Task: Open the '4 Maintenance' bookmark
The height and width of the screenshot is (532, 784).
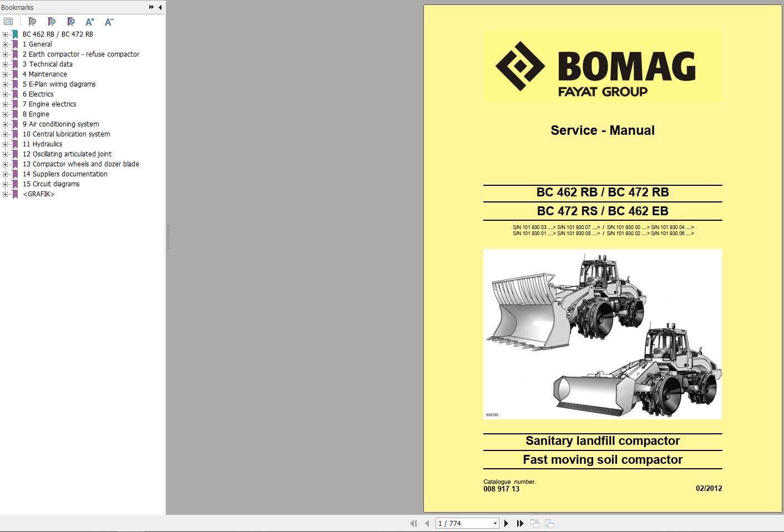Action: pyautogui.click(x=45, y=74)
